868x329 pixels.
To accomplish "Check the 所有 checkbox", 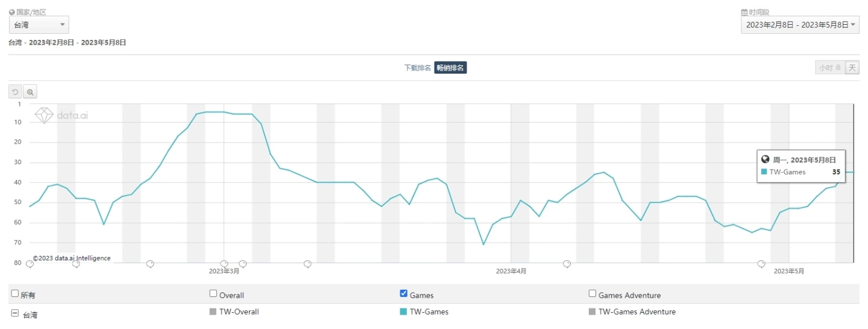I will coord(15,294).
